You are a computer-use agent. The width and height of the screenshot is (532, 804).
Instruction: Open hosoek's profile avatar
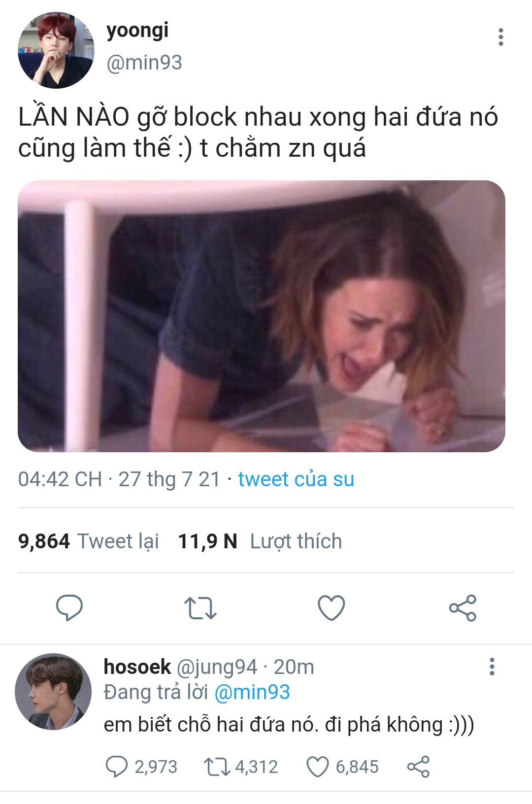click(53, 692)
